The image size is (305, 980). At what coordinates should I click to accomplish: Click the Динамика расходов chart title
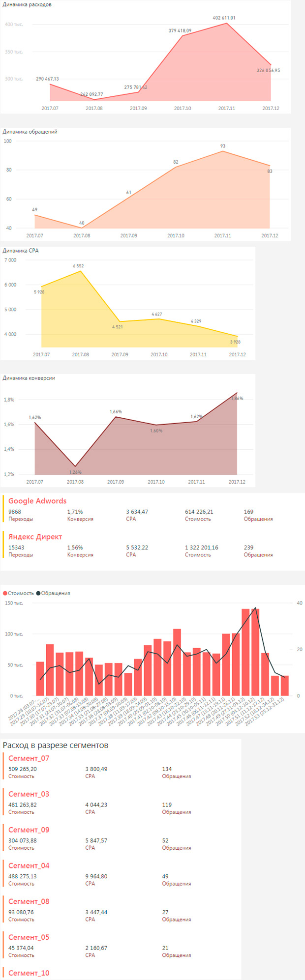(27, 4)
